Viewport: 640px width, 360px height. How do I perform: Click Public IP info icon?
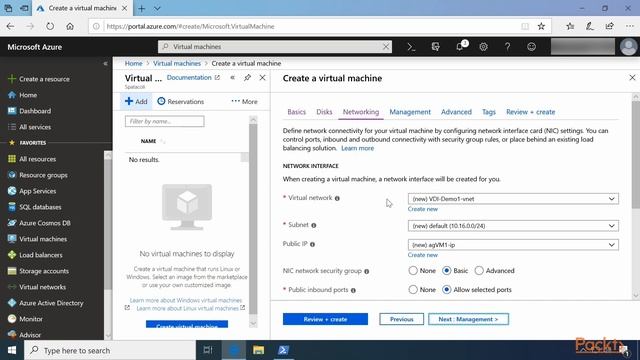[312, 244]
